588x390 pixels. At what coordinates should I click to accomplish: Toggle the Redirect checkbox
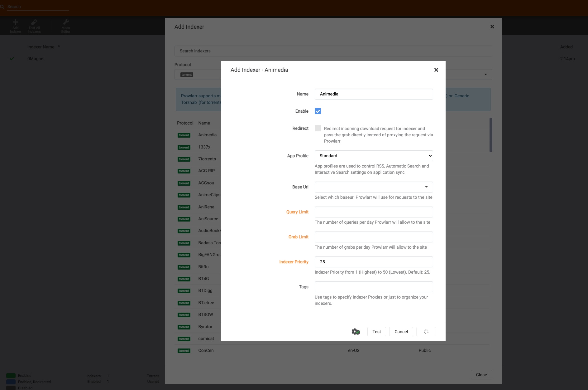click(x=318, y=128)
